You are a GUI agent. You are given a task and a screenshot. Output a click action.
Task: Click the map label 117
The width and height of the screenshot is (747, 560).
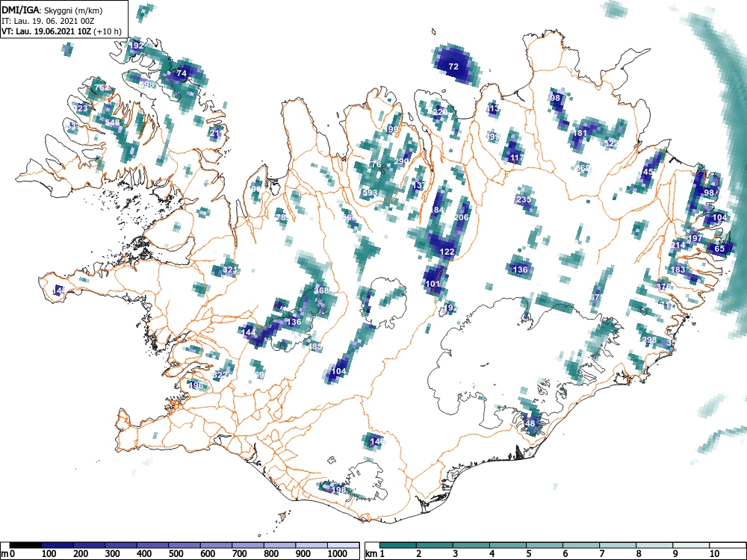(x=517, y=158)
